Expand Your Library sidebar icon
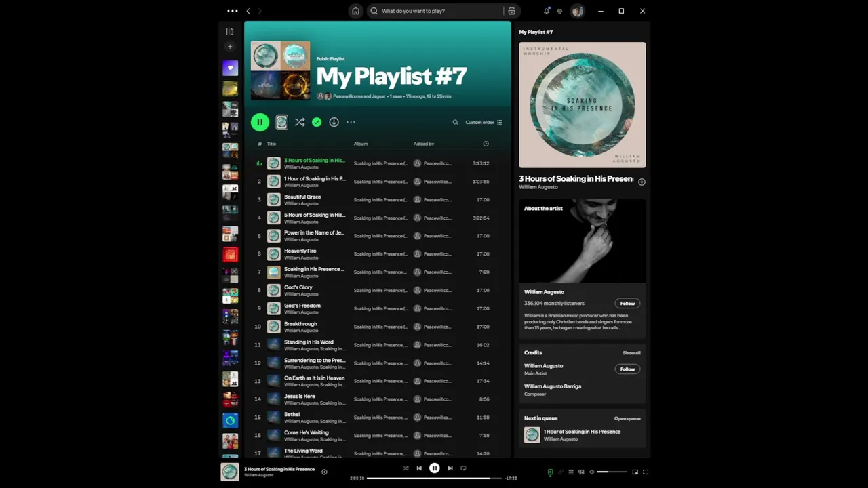The width and height of the screenshot is (868, 488). (230, 32)
